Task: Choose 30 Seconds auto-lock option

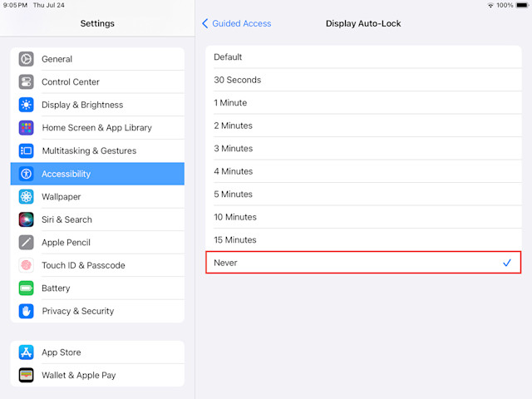Action: click(x=363, y=80)
